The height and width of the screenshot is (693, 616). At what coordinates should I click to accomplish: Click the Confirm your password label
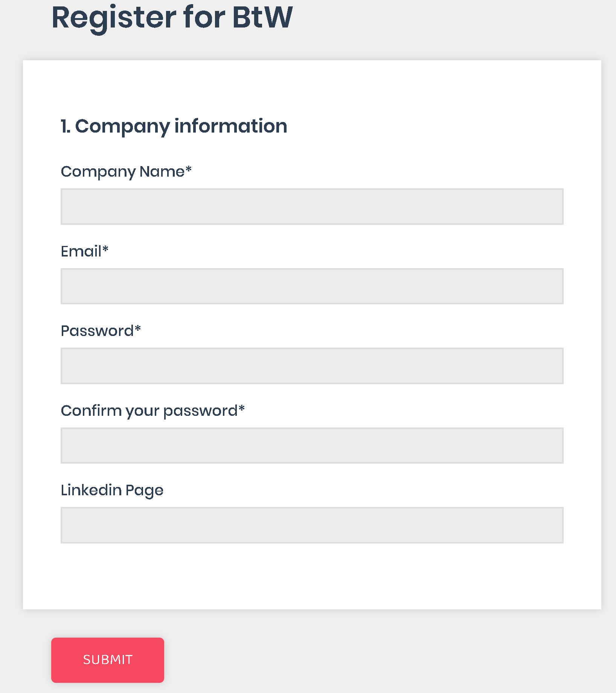[149, 411]
